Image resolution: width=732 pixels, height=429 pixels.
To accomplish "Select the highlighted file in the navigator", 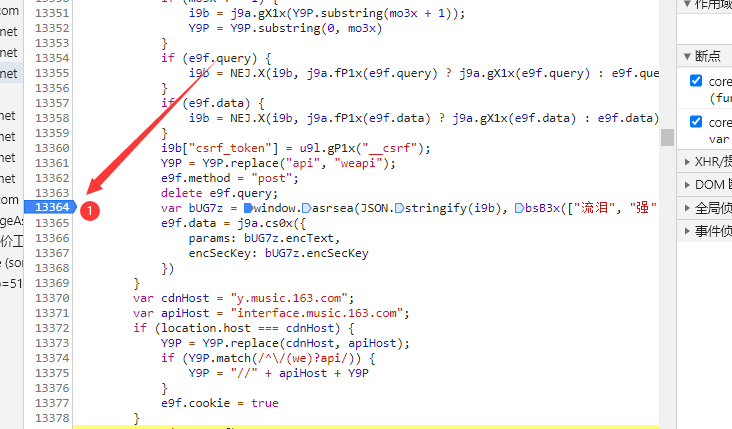I will (x=10, y=73).
